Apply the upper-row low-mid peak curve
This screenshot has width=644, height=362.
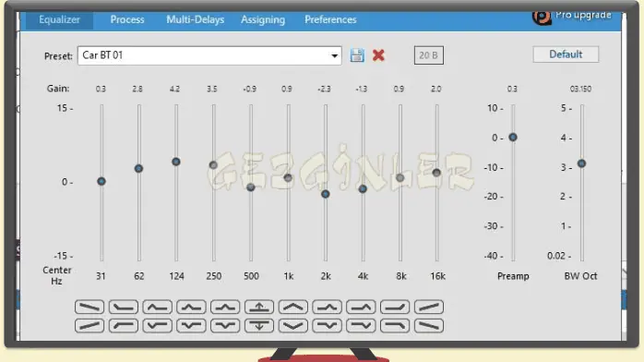(191, 307)
